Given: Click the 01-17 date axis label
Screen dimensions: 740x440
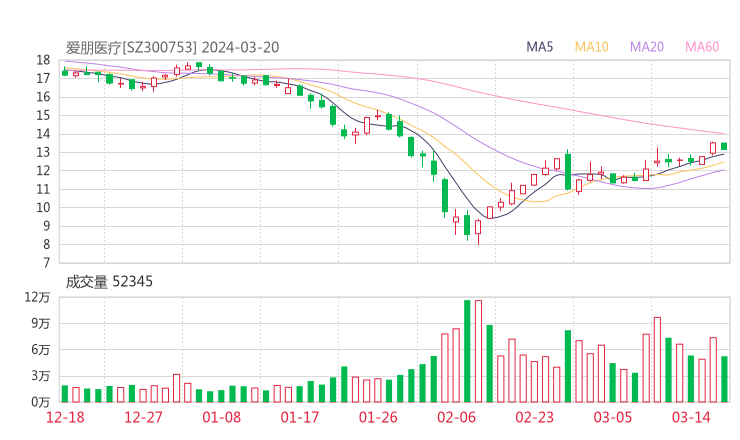Looking at the screenshot, I should tap(300, 417).
